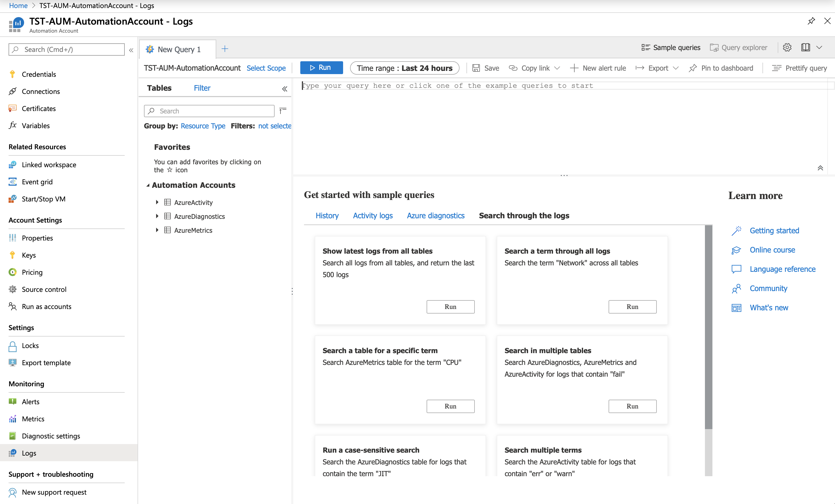Click the pin blade icon in header
Screen dimensions: 835x504
pyautogui.click(x=811, y=21)
